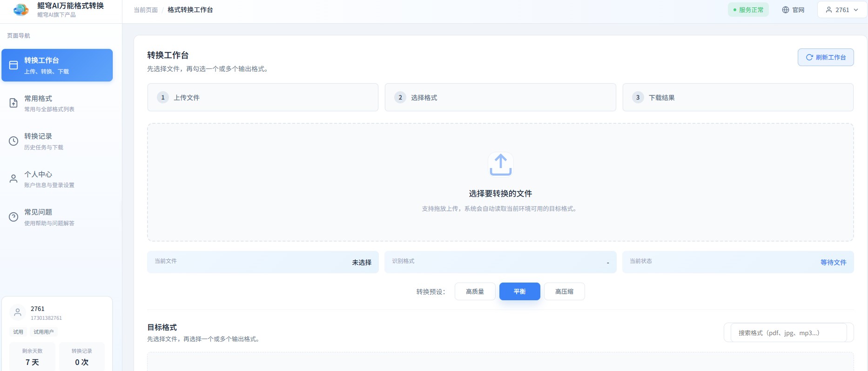Viewport: 868px width, 371px height.
Task: Select step 1 上传文件
Action: coord(263,97)
